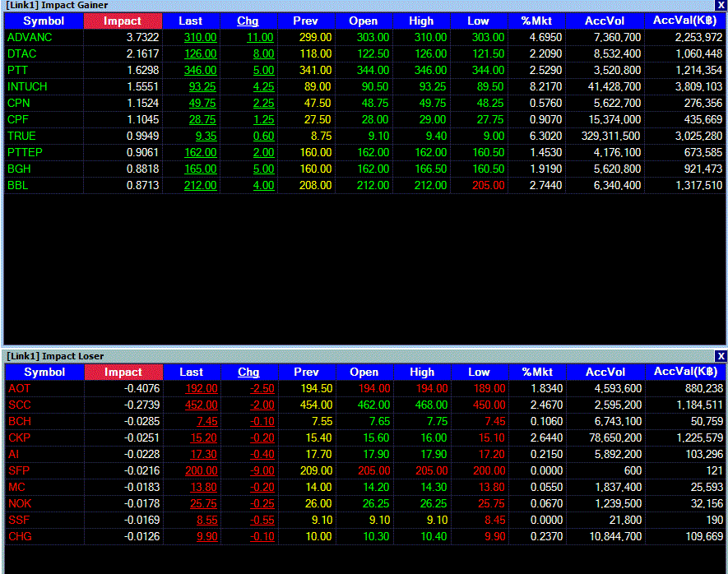Screen dimensions: 728x574
Task: Click CHG AccVal 109,669
Action: pos(704,536)
